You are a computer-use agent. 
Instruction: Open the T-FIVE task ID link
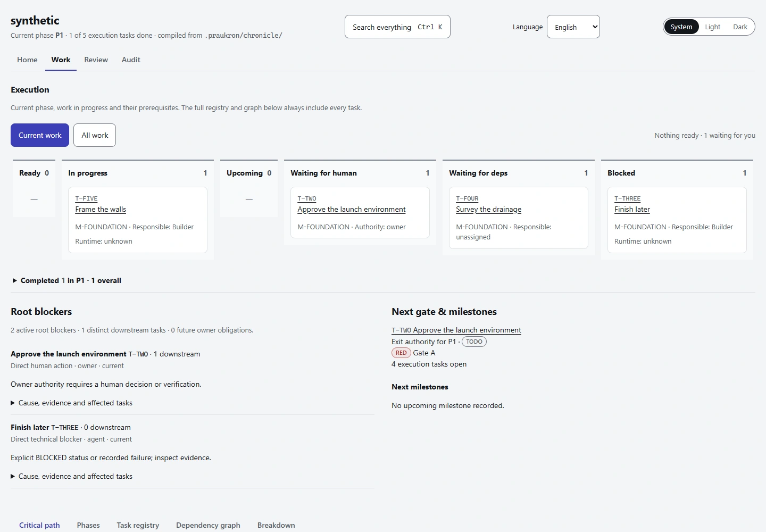click(x=86, y=198)
